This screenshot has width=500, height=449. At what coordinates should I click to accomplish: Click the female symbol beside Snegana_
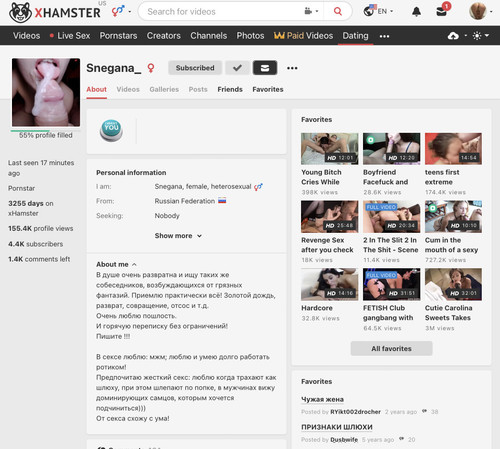click(x=151, y=68)
